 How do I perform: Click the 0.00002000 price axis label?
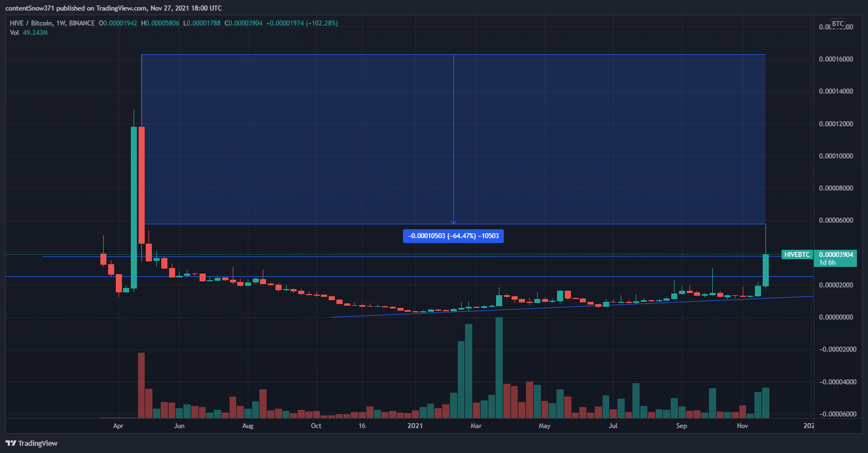pos(836,285)
